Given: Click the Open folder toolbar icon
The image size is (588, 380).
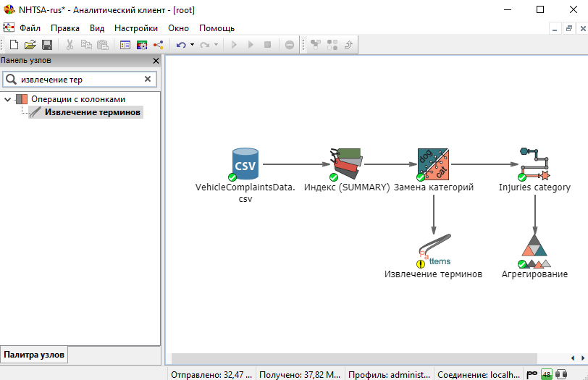Looking at the screenshot, I should coord(30,45).
